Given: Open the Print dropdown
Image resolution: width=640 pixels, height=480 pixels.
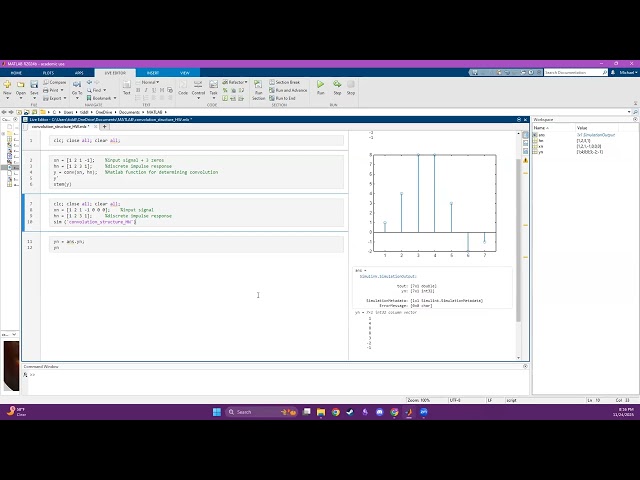Looking at the screenshot, I should tap(53, 90).
